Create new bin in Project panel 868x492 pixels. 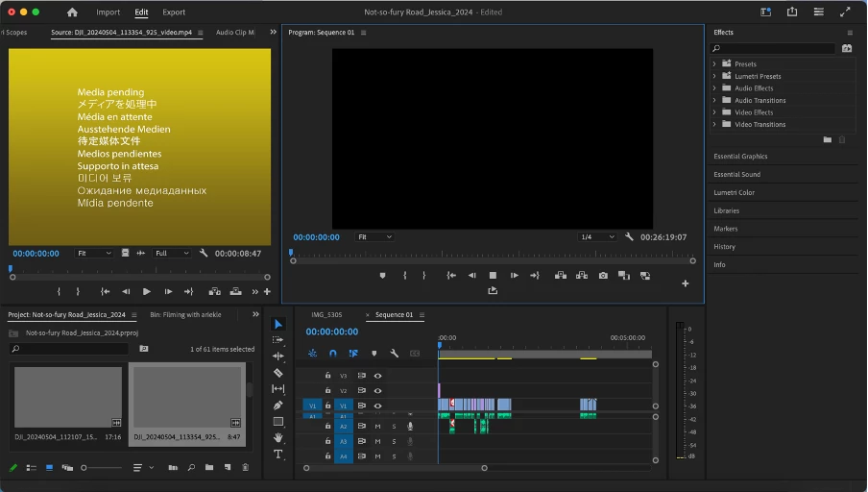pyautogui.click(x=208, y=468)
